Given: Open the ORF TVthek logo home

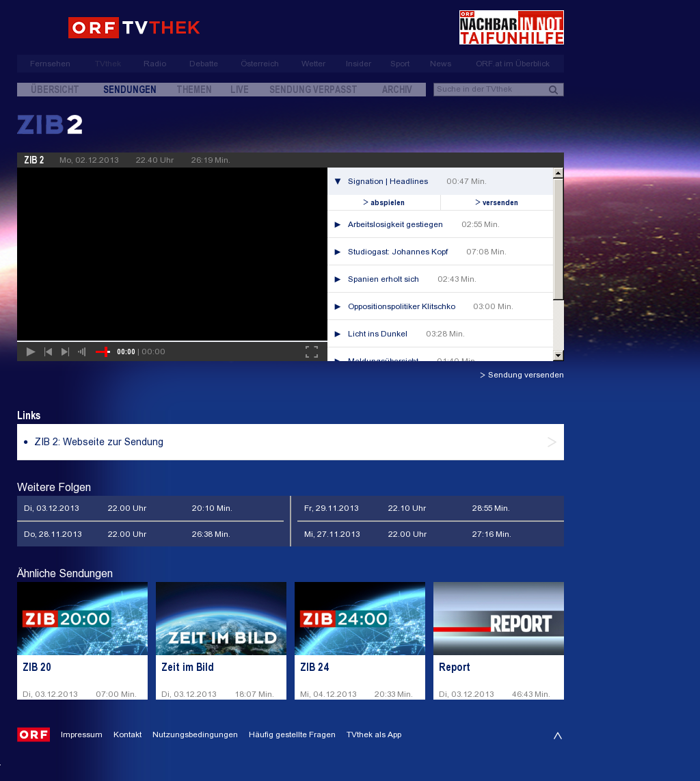Looking at the screenshot, I should pyautogui.click(x=134, y=28).
